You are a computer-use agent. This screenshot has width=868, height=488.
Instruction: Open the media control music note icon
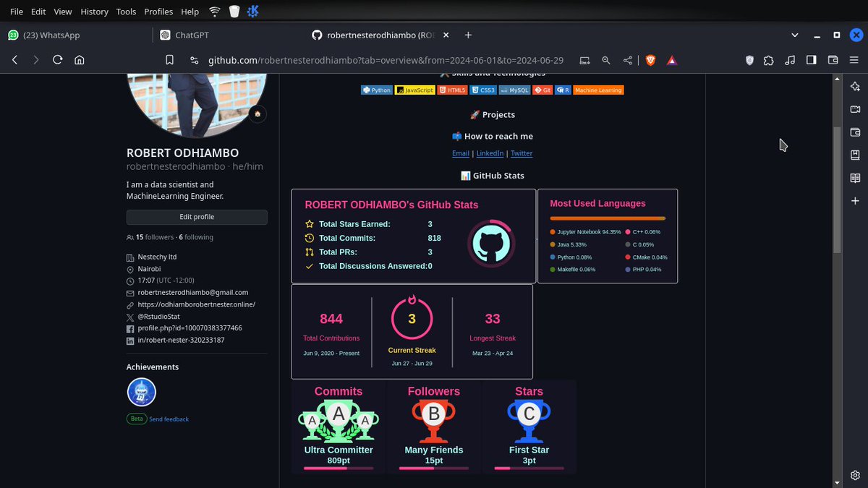tap(790, 61)
